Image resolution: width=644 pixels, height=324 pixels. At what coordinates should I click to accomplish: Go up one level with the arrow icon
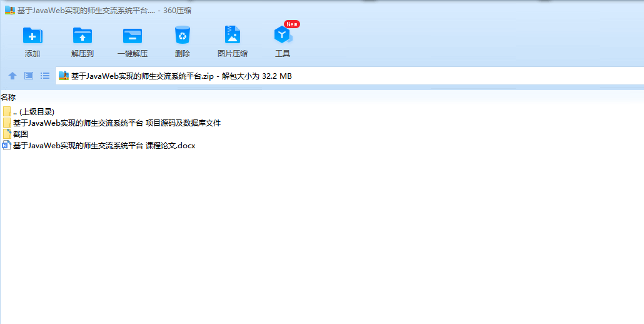coord(13,76)
